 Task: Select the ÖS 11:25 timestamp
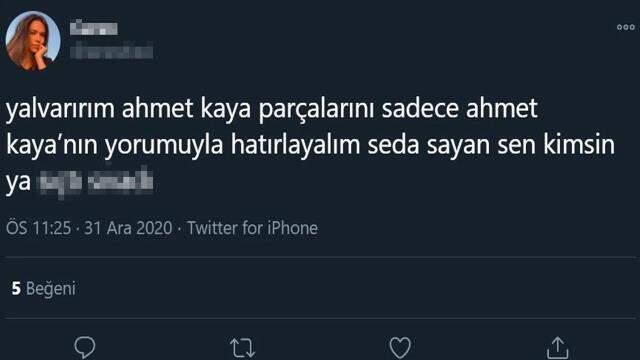click(38, 228)
